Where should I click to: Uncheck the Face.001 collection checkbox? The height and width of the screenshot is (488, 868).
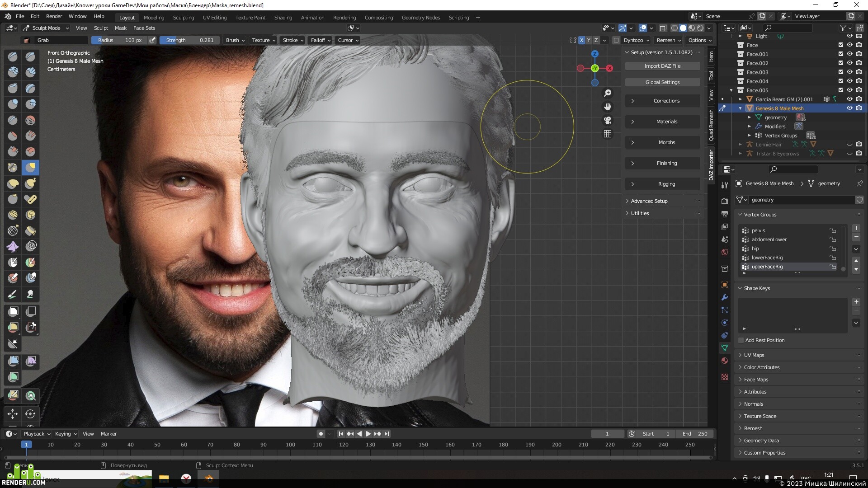click(840, 54)
